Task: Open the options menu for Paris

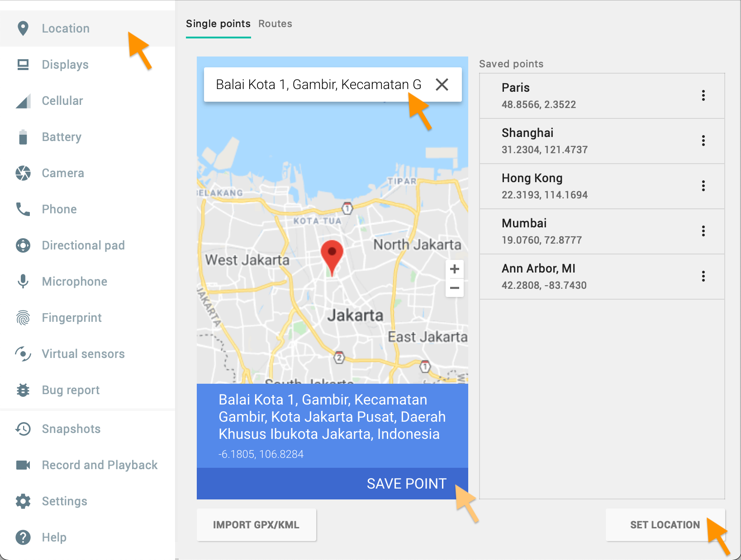Action: click(x=703, y=95)
